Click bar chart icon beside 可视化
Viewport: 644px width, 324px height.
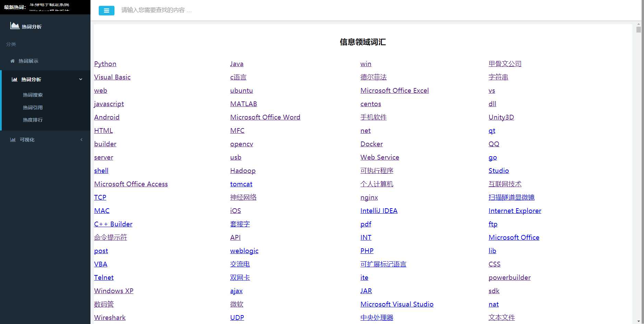coord(13,140)
